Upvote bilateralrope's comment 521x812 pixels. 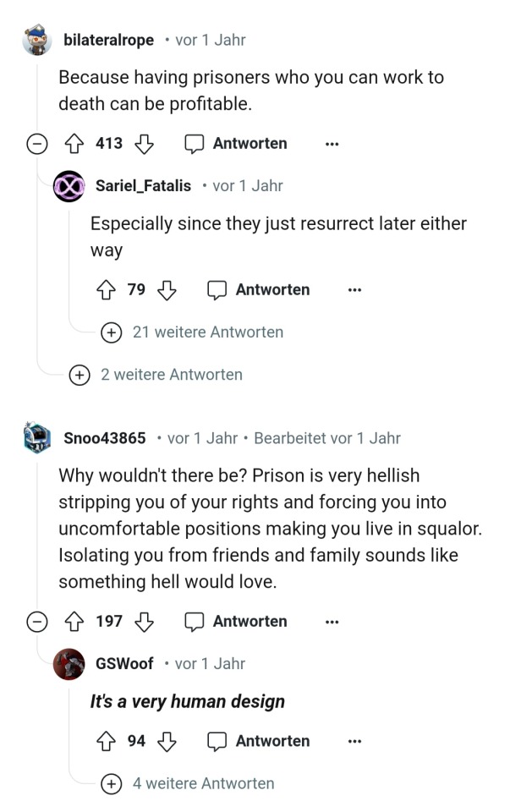click(x=76, y=144)
